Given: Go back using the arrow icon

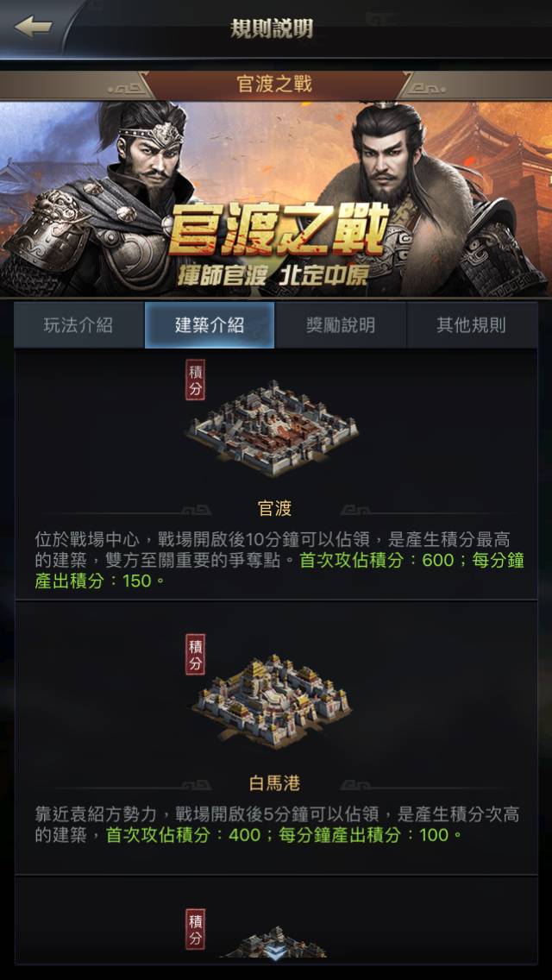Looking at the screenshot, I should click(33, 27).
